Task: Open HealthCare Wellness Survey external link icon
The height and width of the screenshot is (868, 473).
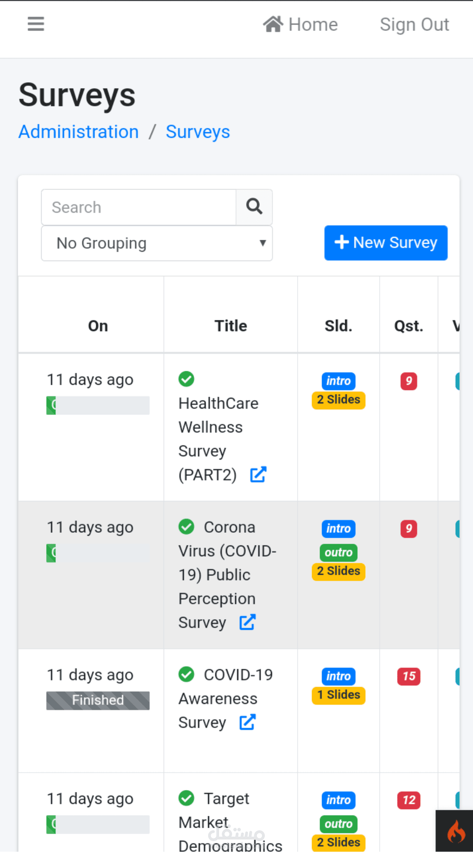Action: (258, 475)
